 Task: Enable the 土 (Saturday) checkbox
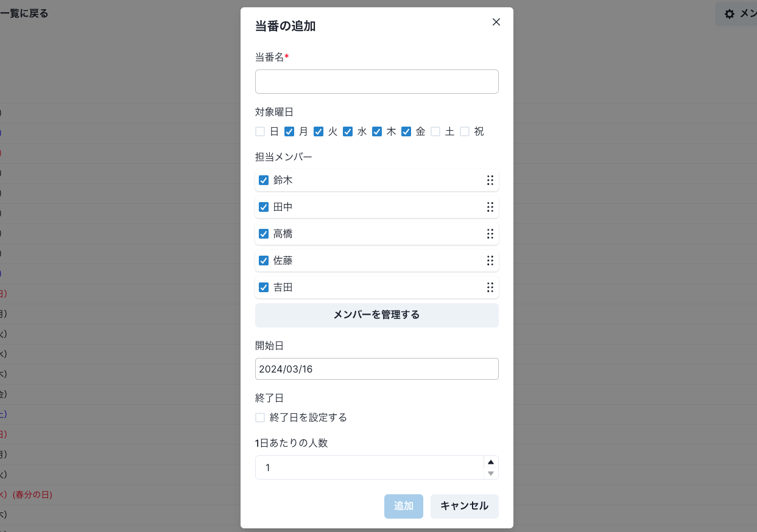coord(435,131)
